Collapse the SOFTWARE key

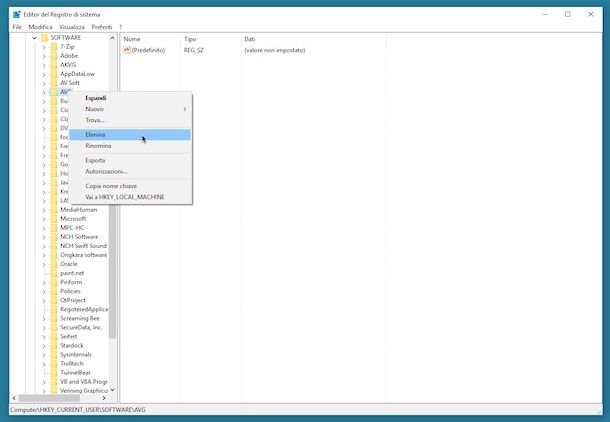click(x=35, y=38)
